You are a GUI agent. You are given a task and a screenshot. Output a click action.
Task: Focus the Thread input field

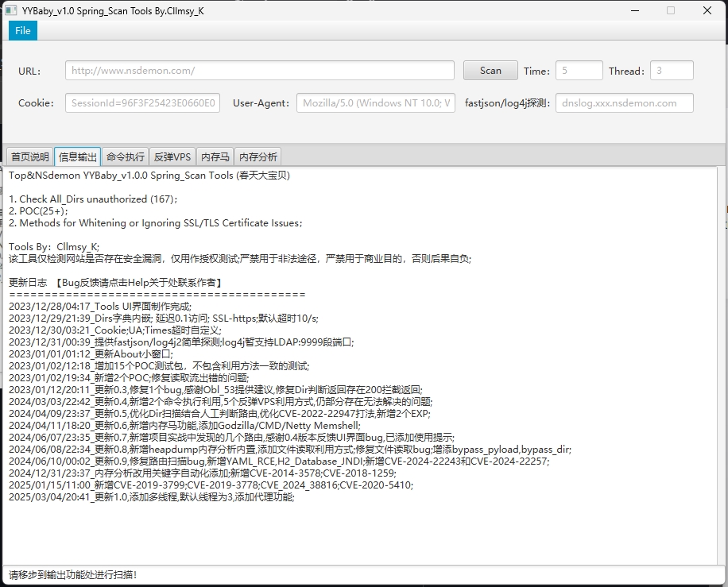[x=672, y=71]
